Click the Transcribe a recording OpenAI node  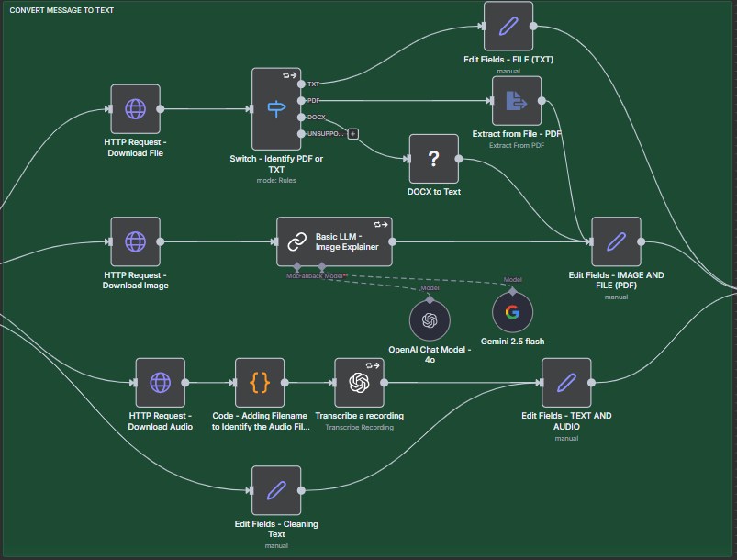click(x=359, y=382)
